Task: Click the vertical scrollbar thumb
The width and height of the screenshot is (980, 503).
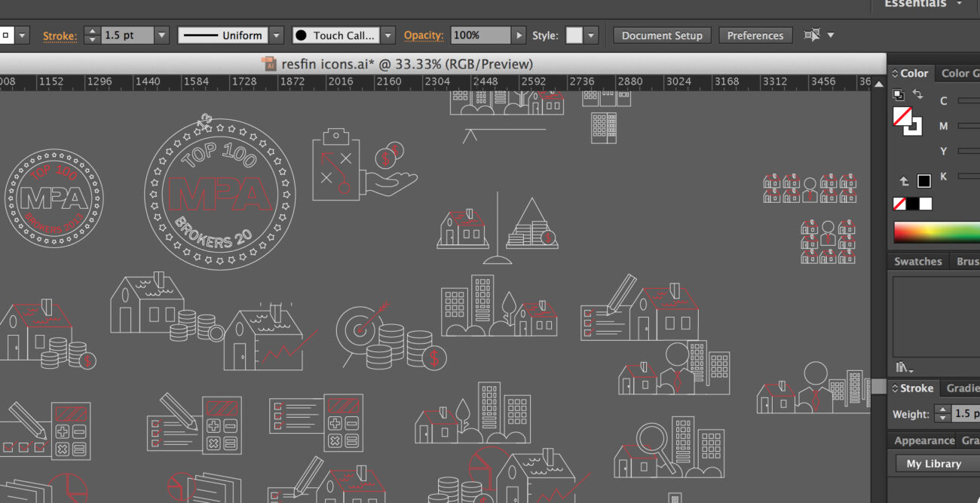Action: [x=878, y=386]
